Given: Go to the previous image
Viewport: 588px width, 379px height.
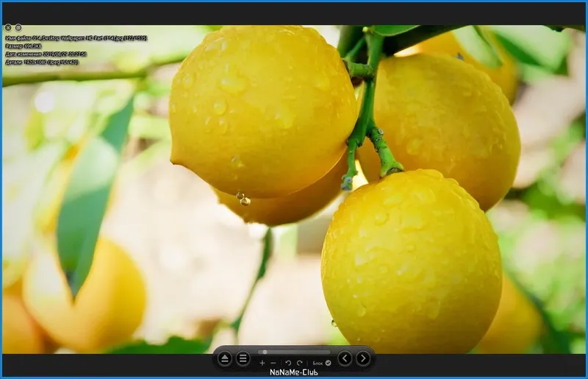Looking at the screenshot, I should coord(345,358).
